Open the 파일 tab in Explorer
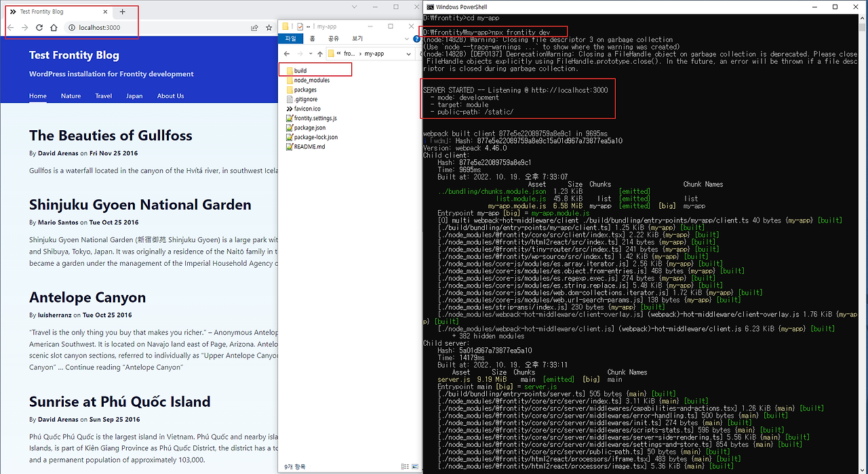Viewport: 868px width, 474px height. pyautogui.click(x=290, y=39)
